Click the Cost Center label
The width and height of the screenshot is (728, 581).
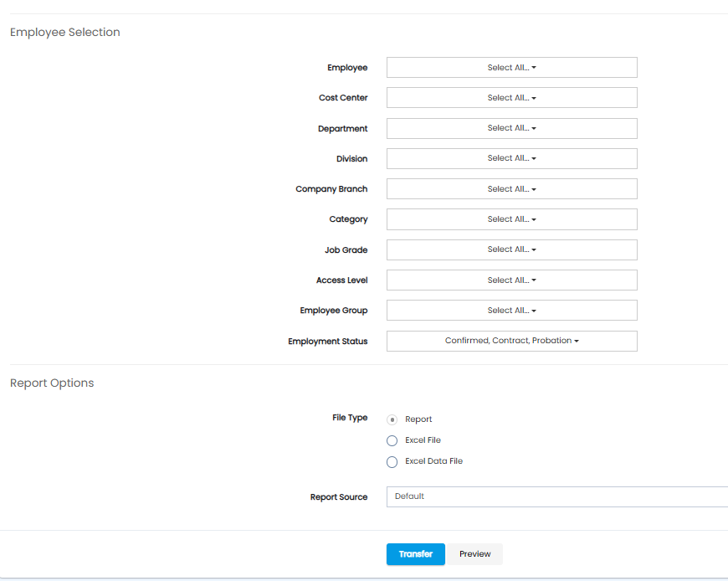tap(343, 97)
